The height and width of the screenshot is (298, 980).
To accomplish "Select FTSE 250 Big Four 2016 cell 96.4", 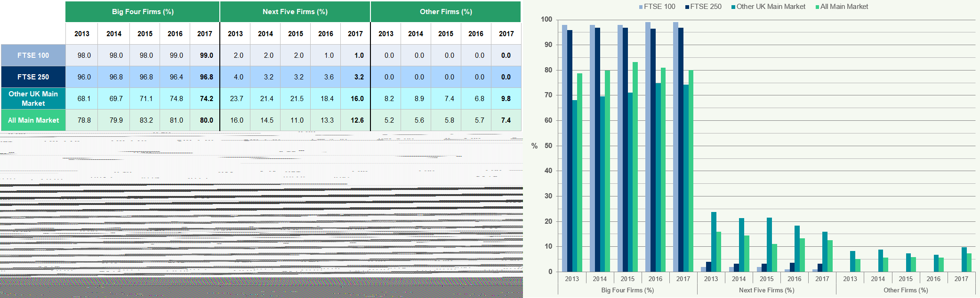I will coord(175,77).
